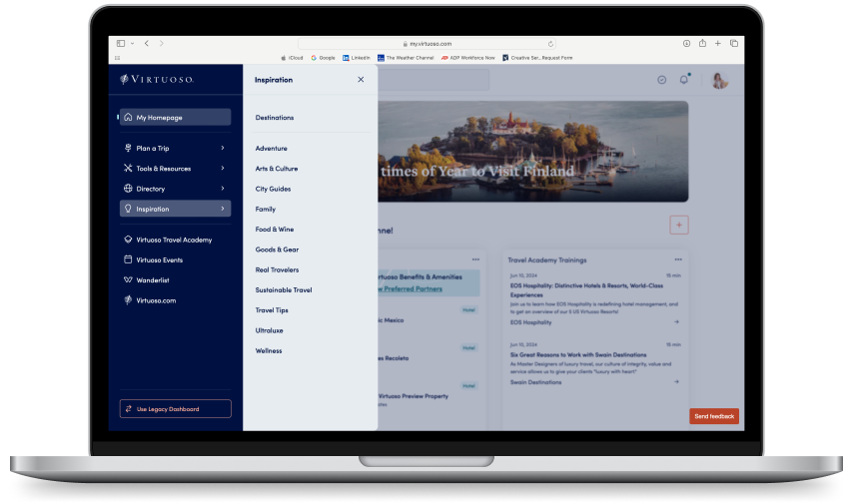The image size is (853, 504).
Task: Select Destinations in Inspiration panel
Action: 274,118
